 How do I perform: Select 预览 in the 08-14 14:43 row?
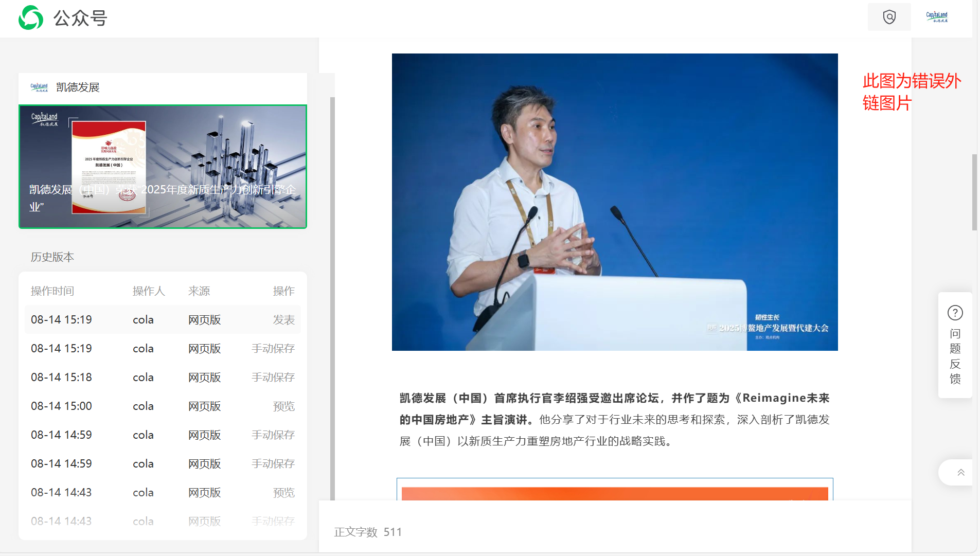[x=284, y=493]
